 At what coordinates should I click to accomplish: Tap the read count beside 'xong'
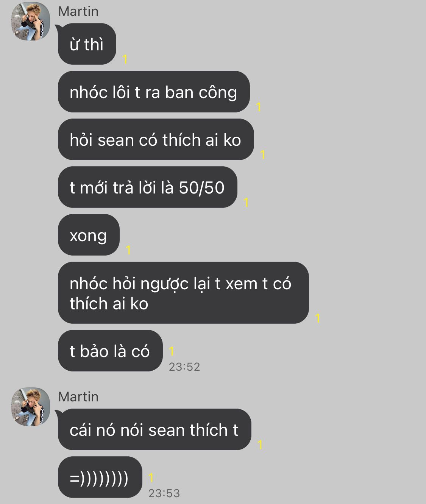pos(128,250)
